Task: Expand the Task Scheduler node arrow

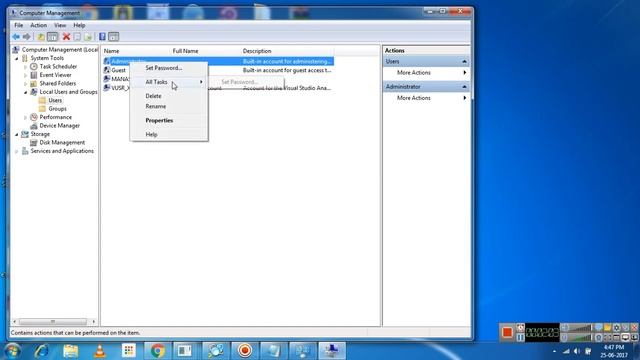Action: 25,67
